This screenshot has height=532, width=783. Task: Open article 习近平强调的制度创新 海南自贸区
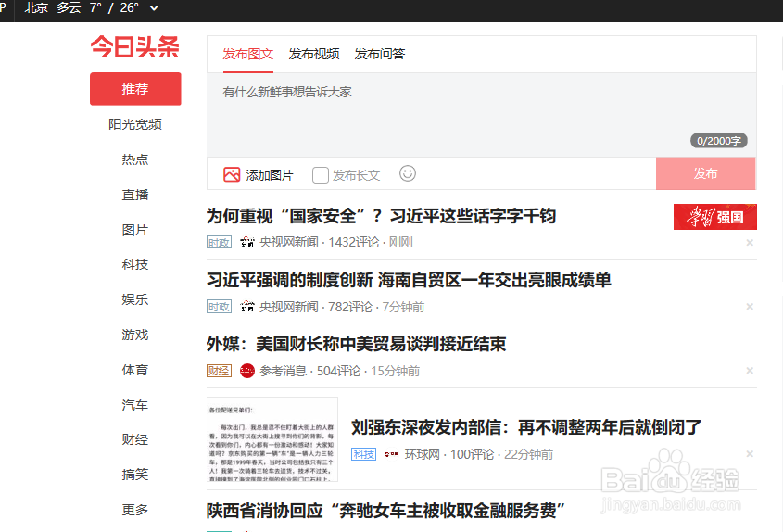pyautogui.click(x=409, y=280)
